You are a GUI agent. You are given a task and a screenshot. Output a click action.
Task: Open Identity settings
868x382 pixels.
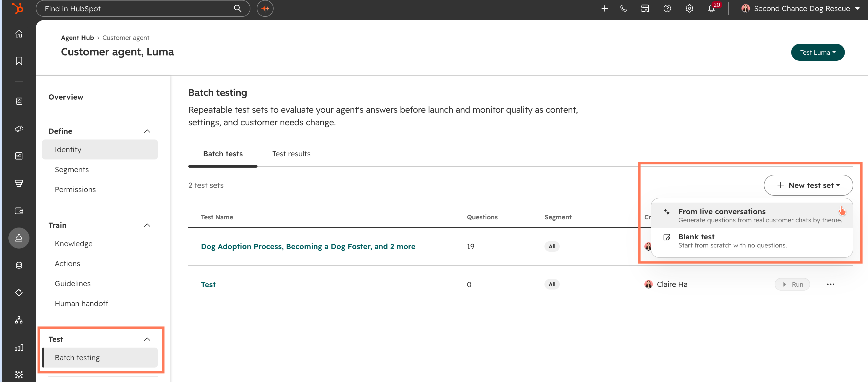click(100, 149)
